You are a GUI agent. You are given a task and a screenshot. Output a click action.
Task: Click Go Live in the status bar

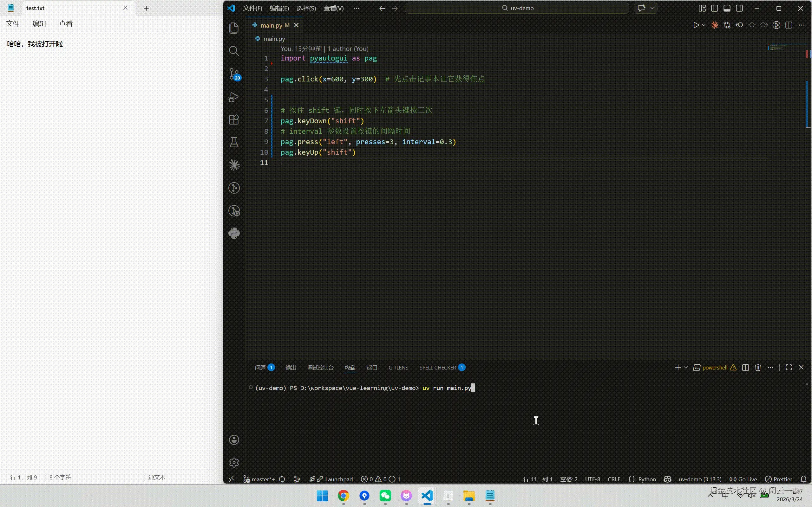pyautogui.click(x=743, y=479)
